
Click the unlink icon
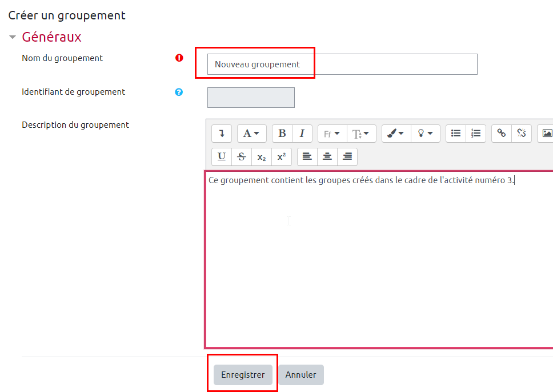coord(522,134)
